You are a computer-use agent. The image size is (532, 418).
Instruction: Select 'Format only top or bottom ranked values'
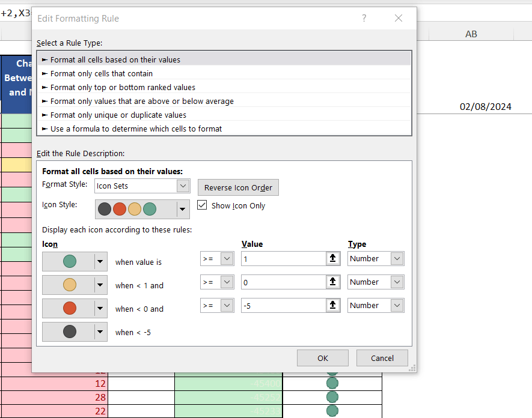(224, 88)
